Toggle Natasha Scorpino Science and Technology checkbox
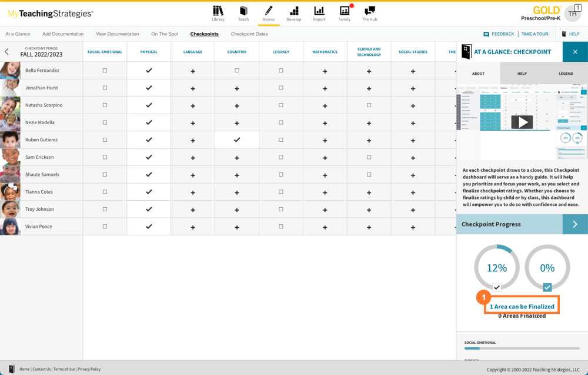This screenshot has width=588, height=375. (369, 105)
